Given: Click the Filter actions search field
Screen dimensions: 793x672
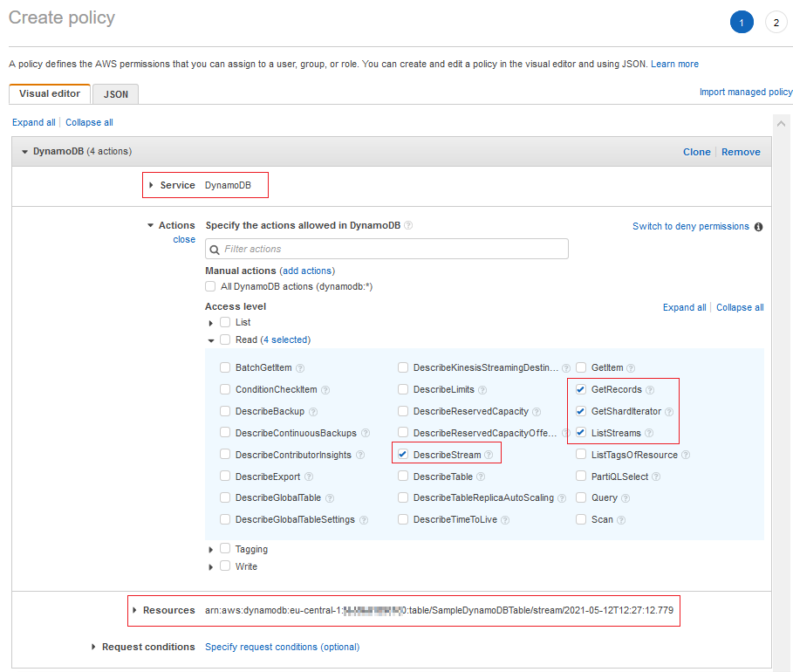Looking at the screenshot, I should pos(386,249).
